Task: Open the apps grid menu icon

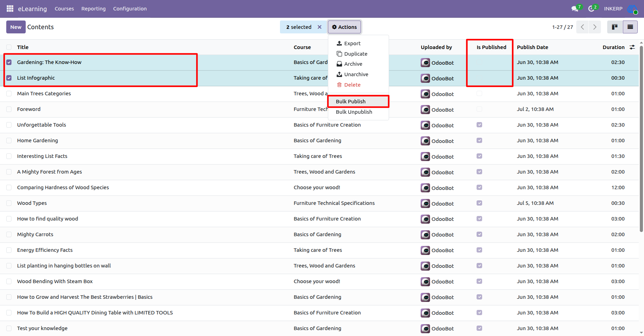Action: 10,9
